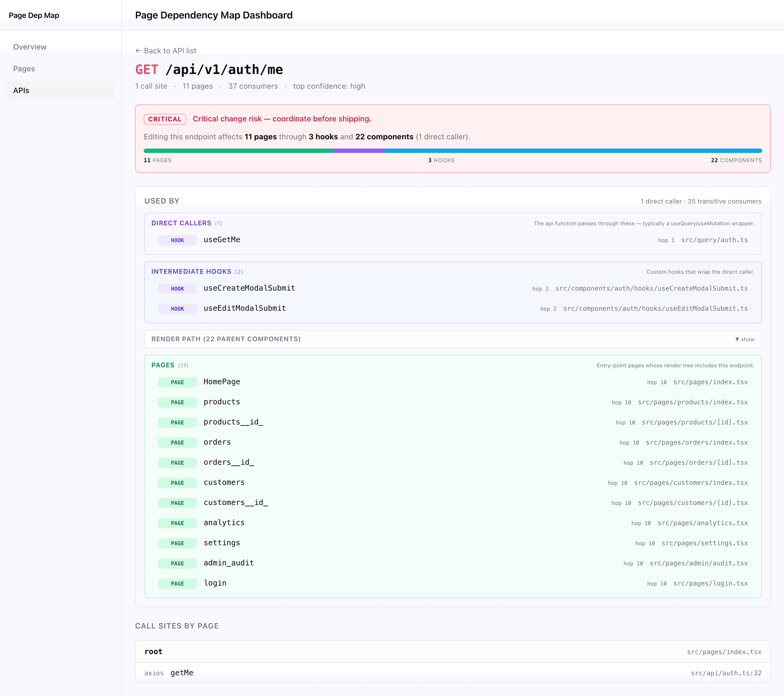The height and width of the screenshot is (696, 784).
Task: Open the root call site header
Action: tap(453, 652)
